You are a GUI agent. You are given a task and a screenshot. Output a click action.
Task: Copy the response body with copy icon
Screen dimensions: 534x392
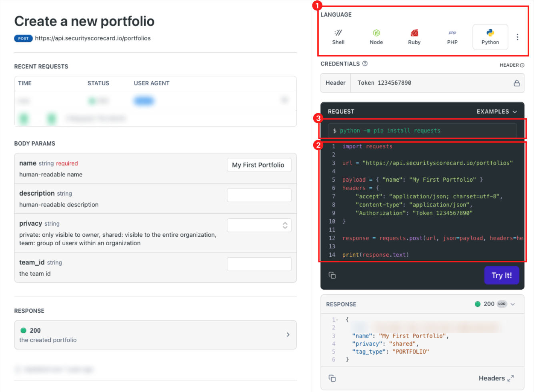coord(332,378)
